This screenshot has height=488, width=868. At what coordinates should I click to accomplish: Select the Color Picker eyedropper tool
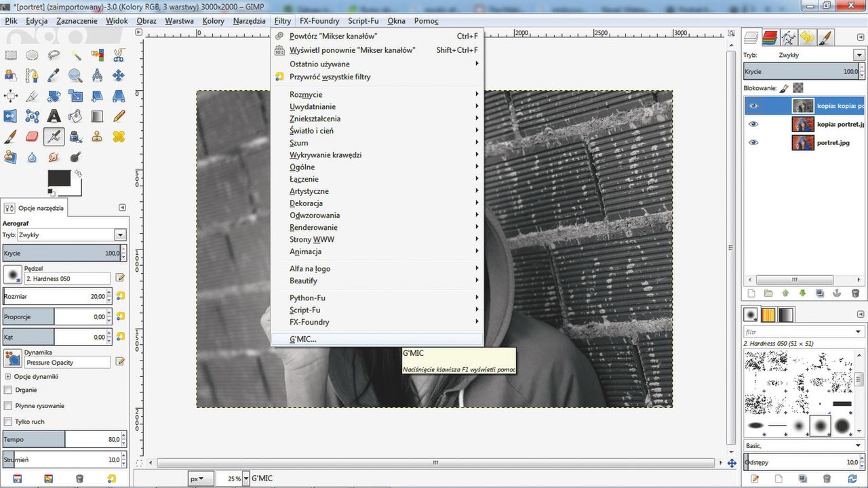pos(54,75)
